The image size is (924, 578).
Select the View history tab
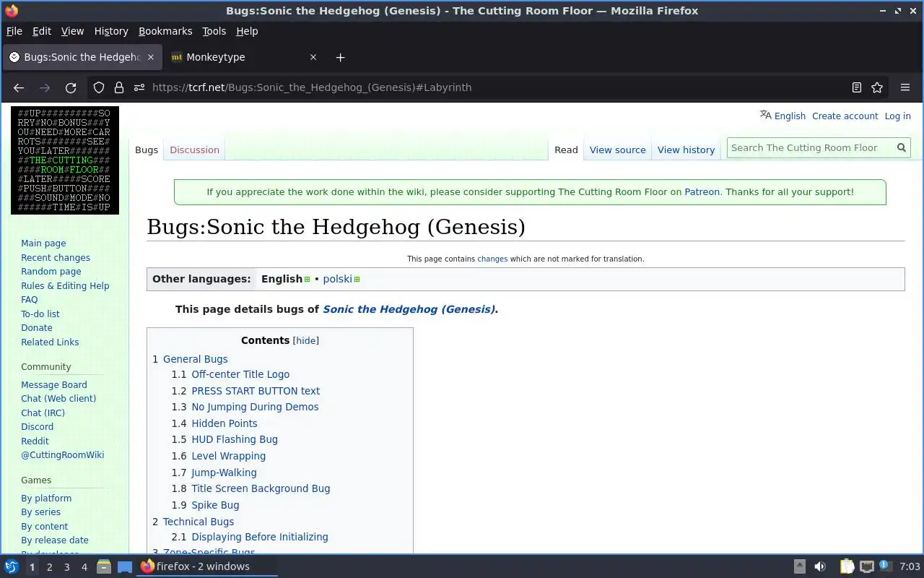(x=686, y=150)
